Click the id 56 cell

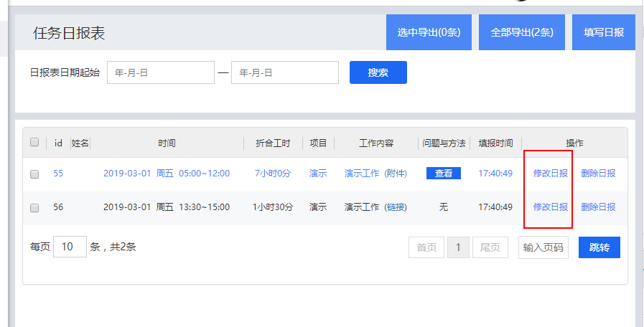click(x=58, y=207)
